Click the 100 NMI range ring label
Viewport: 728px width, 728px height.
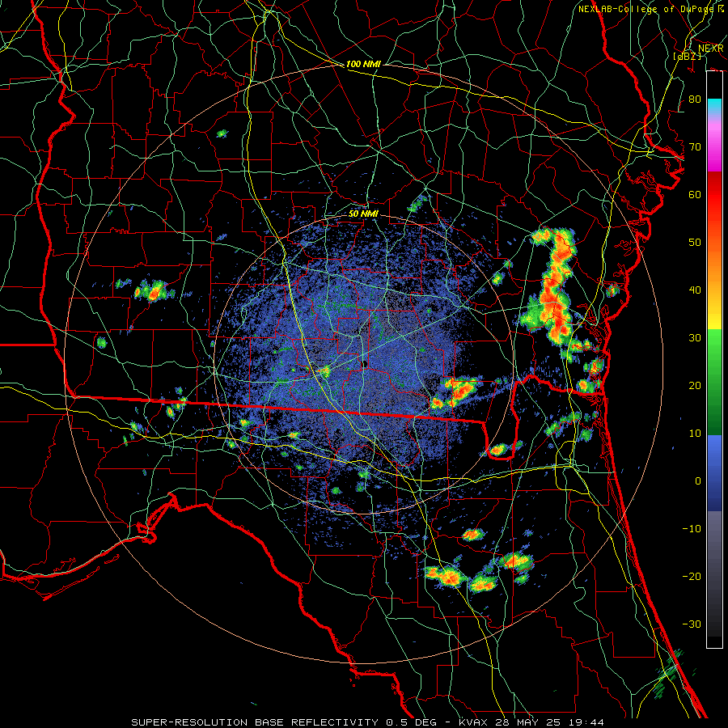pyautogui.click(x=363, y=64)
